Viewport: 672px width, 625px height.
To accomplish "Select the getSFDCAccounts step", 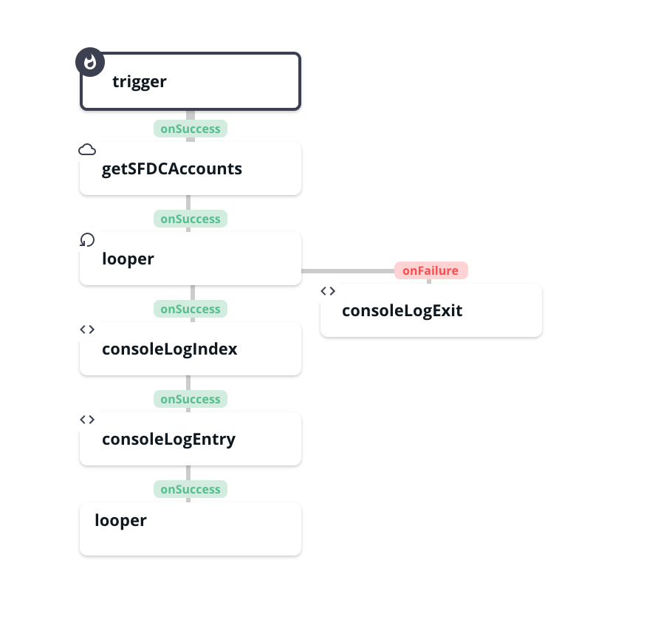I will (x=191, y=168).
